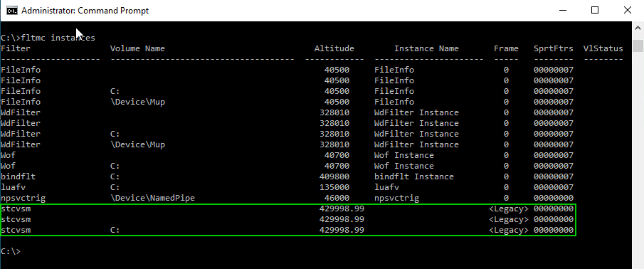This screenshot has height=269, width=644.
Task: Click the npsvctrig filter name
Action: 23,198
